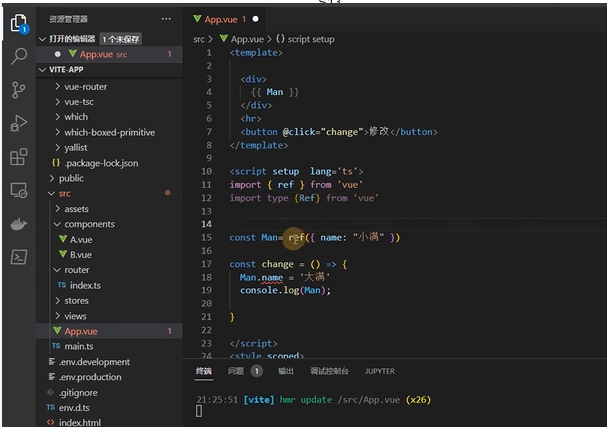This screenshot has width=607, height=427.
Task: Click TS icon beside env.d.ts
Action: click(x=50, y=407)
